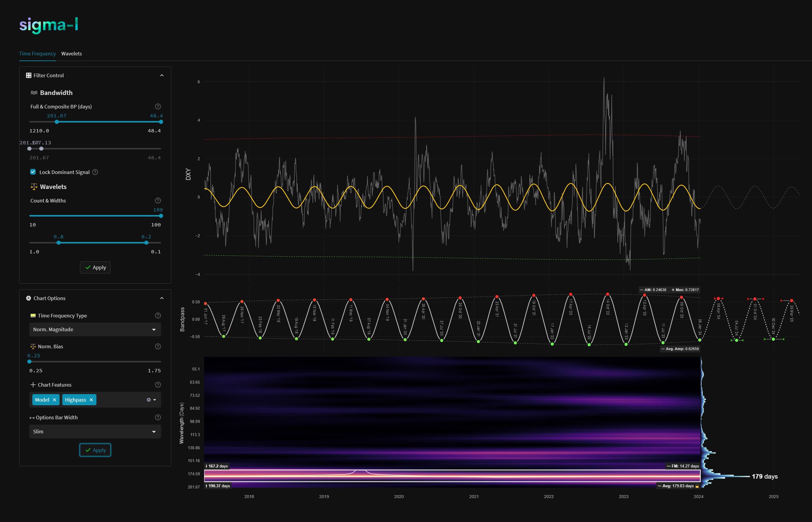Viewport: 812px width, 522px height.
Task: Click the help icon next to Lock Dominant Signal
Action: (95, 172)
